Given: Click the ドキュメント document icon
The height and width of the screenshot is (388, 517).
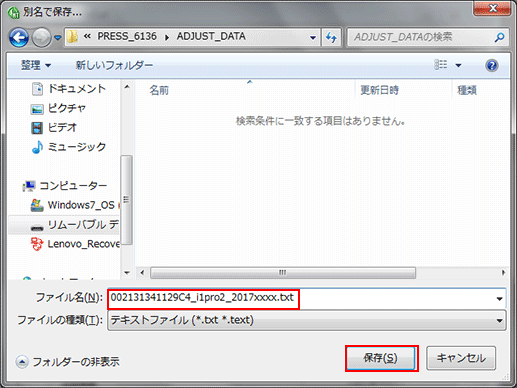Looking at the screenshot, I should [x=37, y=89].
